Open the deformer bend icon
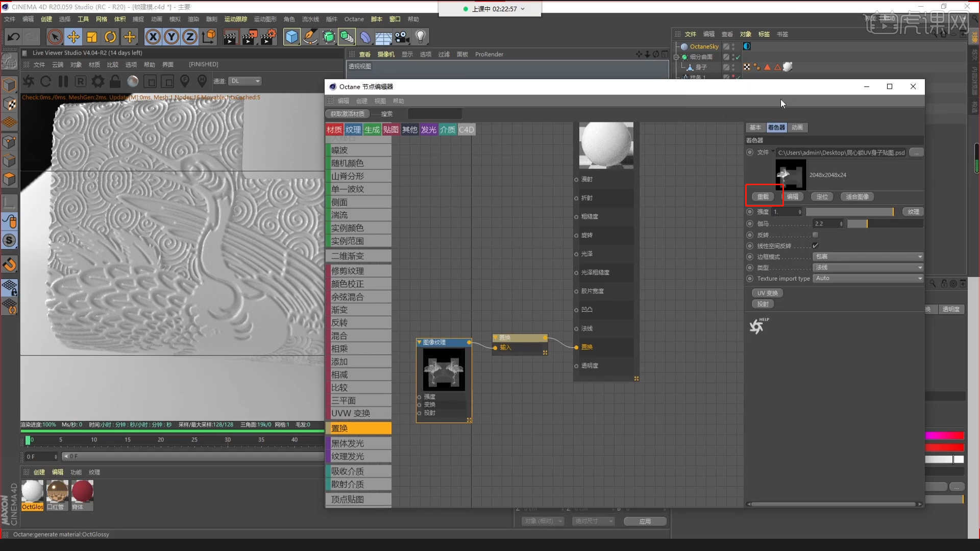980x551 pixels. point(365,37)
